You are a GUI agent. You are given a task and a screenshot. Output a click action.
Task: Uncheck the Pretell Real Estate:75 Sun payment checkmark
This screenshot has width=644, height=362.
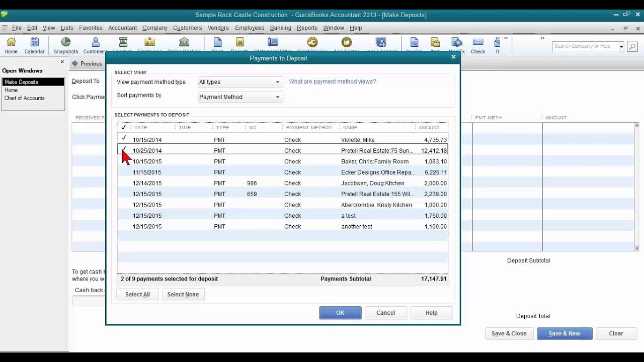click(x=124, y=149)
